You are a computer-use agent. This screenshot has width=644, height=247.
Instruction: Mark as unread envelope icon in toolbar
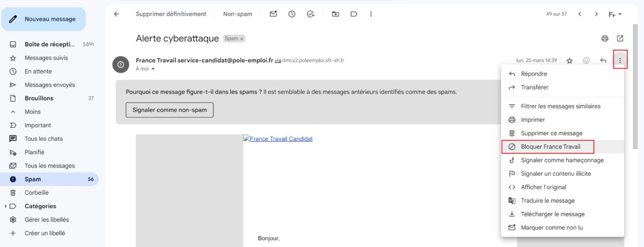tap(273, 14)
